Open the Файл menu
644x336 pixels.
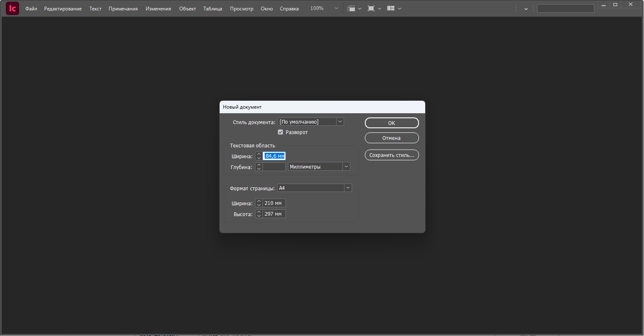(31, 9)
